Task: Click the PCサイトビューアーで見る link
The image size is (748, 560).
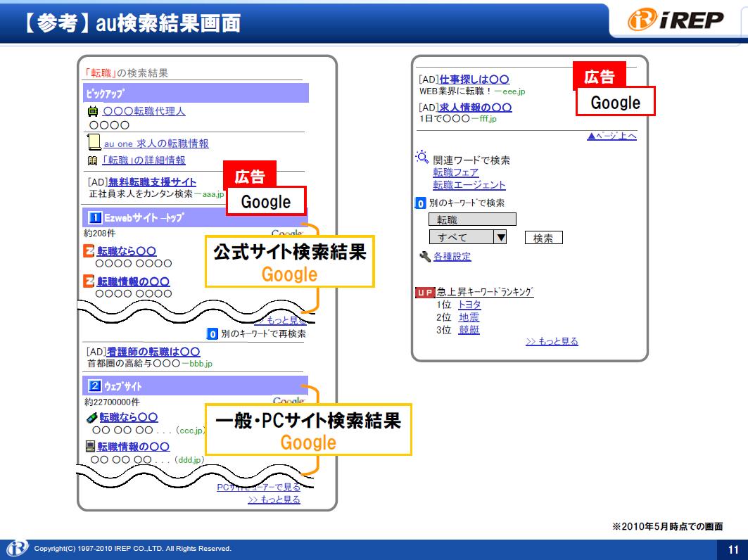Action: point(258,487)
